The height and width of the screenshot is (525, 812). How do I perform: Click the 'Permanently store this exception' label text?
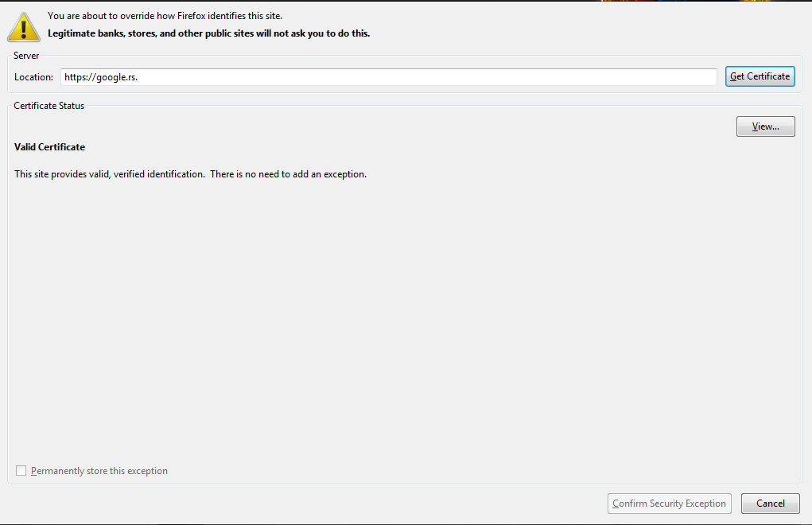coord(99,471)
